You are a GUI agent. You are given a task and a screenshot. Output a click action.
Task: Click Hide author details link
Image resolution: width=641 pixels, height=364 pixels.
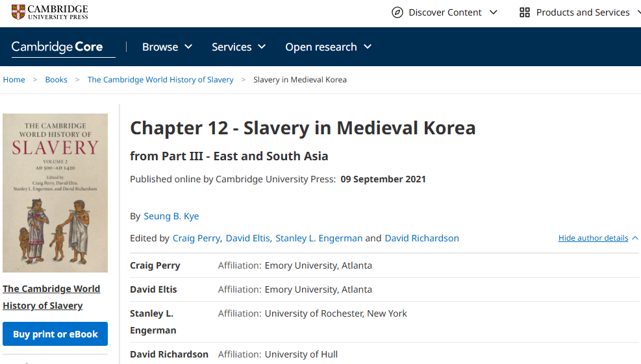point(593,237)
